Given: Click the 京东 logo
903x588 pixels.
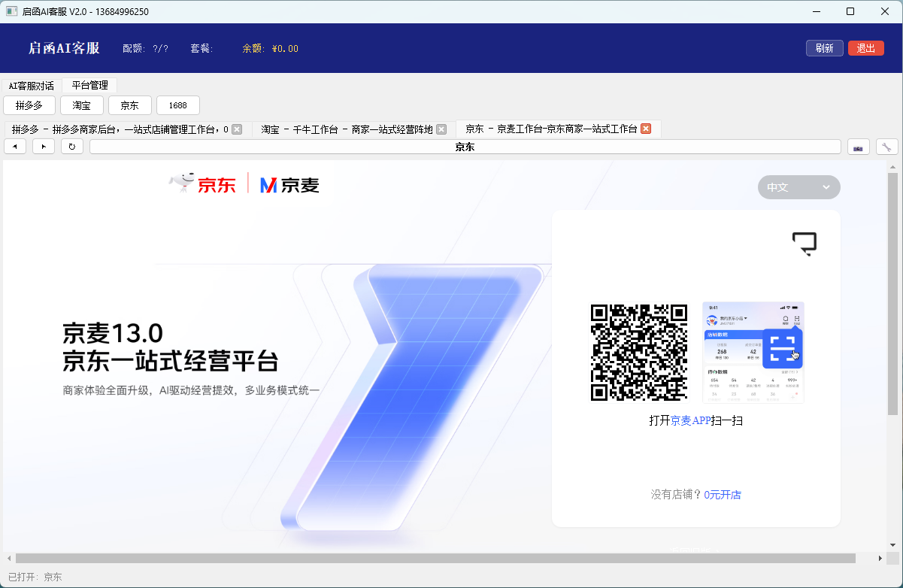Looking at the screenshot, I should [203, 183].
